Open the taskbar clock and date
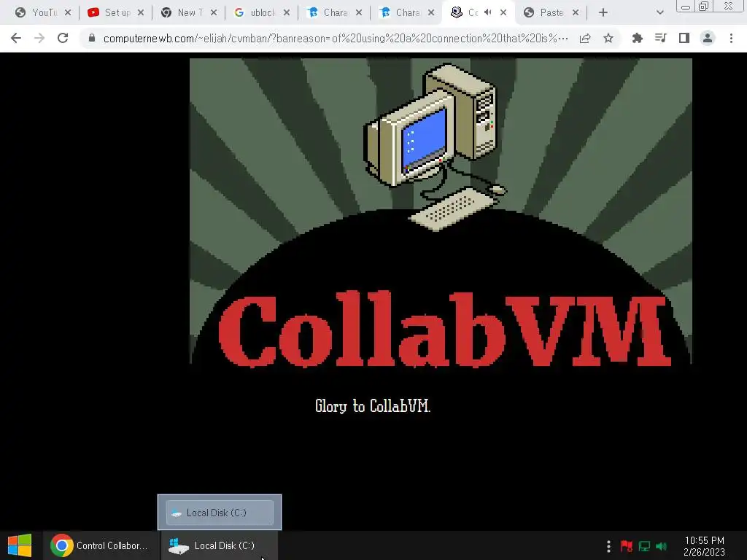Image resolution: width=747 pixels, height=560 pixels. point(705,546)
